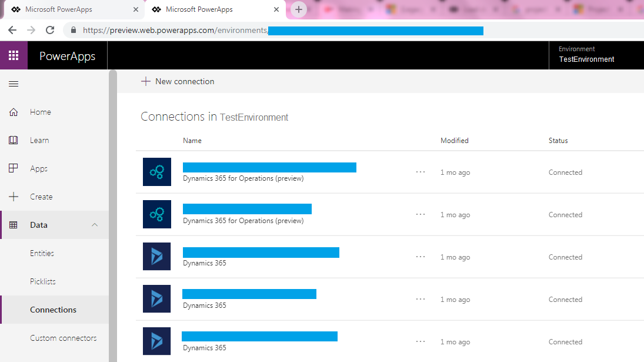Click second Dynamics 365 for Operations connector icon
The width and height of the screenshot is (644, 362).
coord(157,214)
